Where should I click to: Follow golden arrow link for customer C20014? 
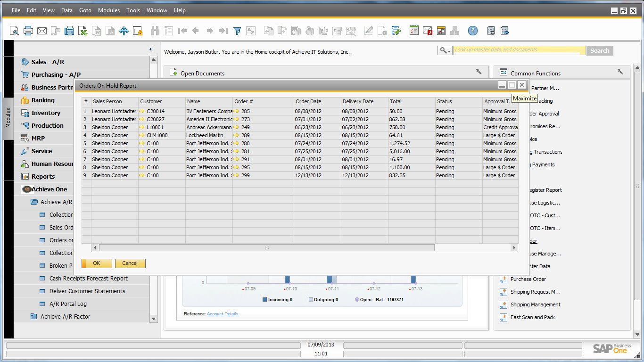(142, 111)
